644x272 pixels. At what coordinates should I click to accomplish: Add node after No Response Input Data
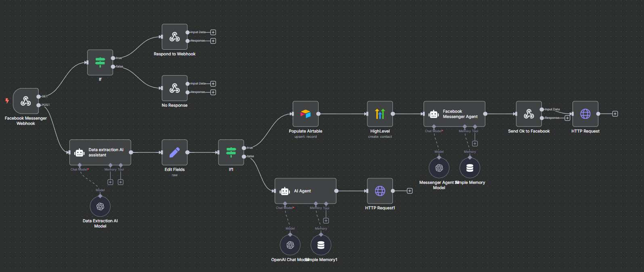[213, 84]
